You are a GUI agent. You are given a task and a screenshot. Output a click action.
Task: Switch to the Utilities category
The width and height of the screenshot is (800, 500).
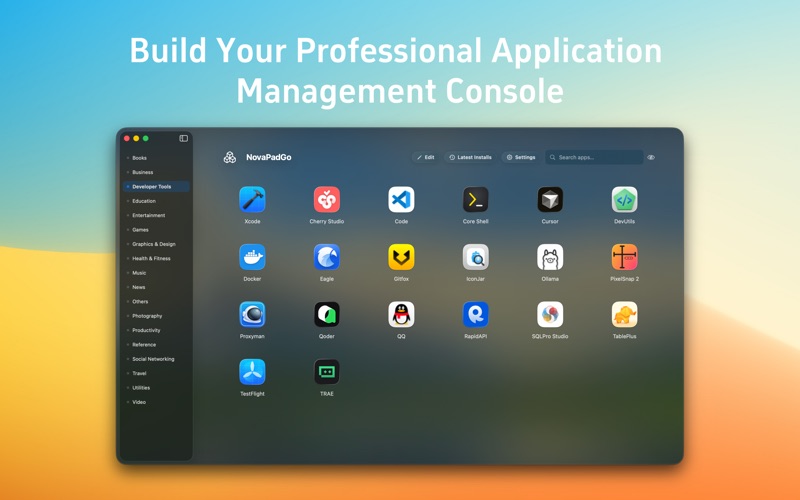pos(156,388)
